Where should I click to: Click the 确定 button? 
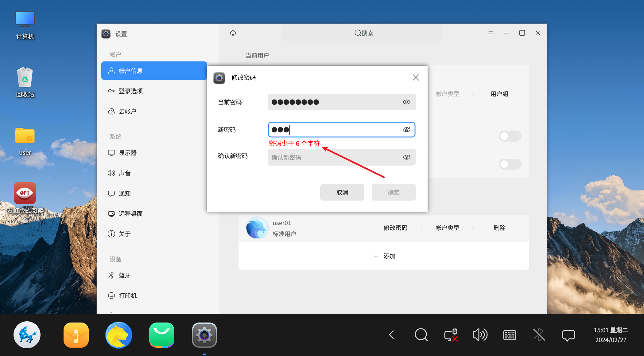click(x=394, y=192)
